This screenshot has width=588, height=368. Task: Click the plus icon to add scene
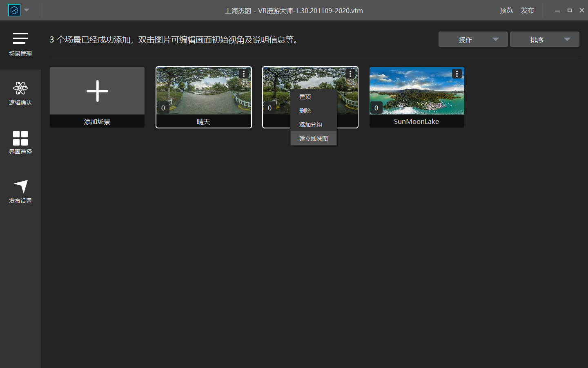97,91
